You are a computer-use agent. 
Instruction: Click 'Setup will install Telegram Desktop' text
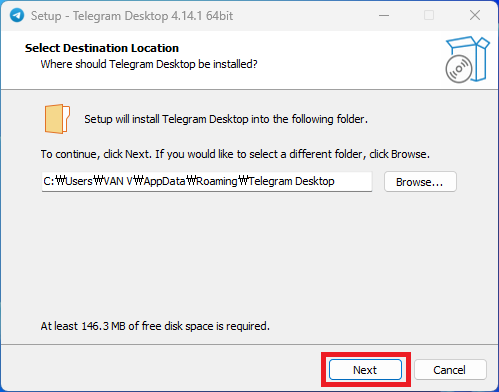point(226,119)
